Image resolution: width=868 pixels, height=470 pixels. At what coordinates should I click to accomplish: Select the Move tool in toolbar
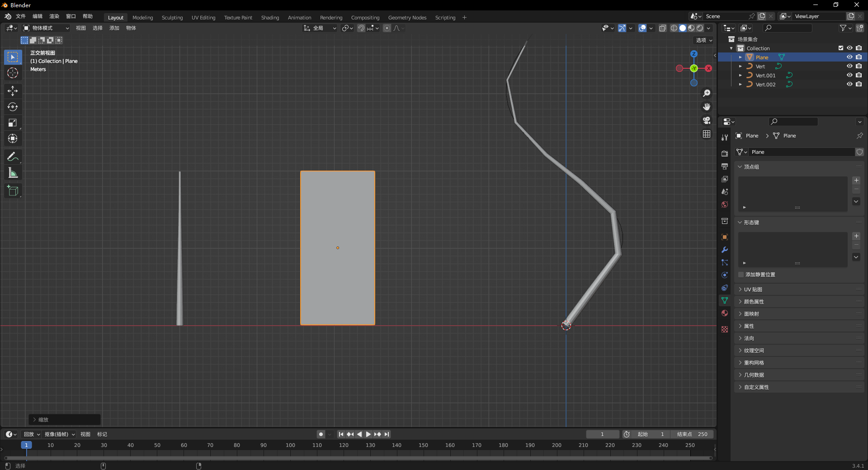pos(13,91)
